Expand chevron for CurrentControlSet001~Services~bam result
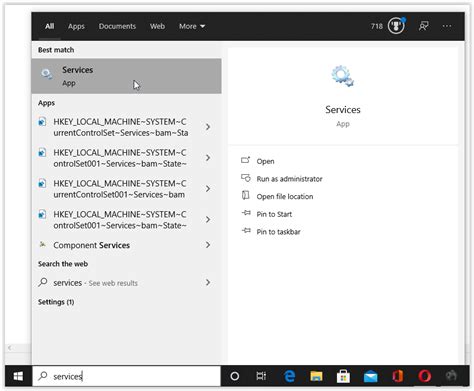The width and height of the screenshot is (474, 391). pos(208,189)
